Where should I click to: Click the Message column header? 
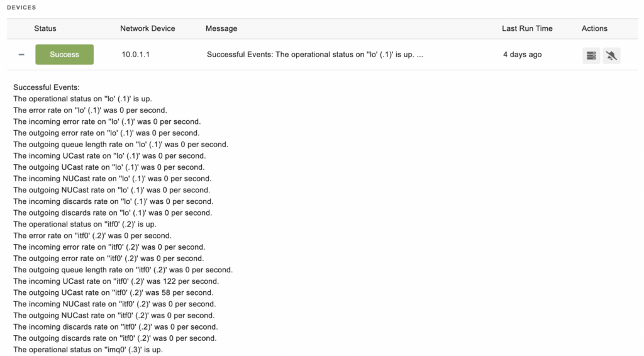click(x=221, y=28)
